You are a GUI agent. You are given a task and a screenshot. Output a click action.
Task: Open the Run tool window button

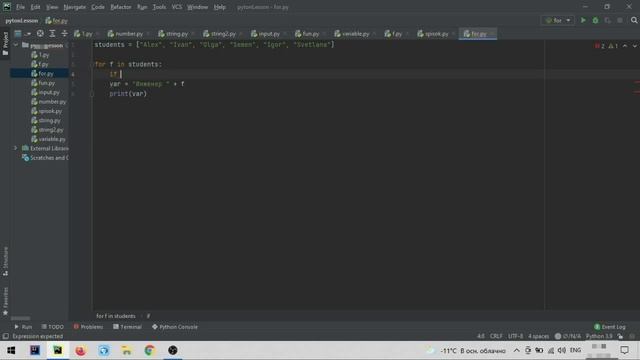[23, 327]
